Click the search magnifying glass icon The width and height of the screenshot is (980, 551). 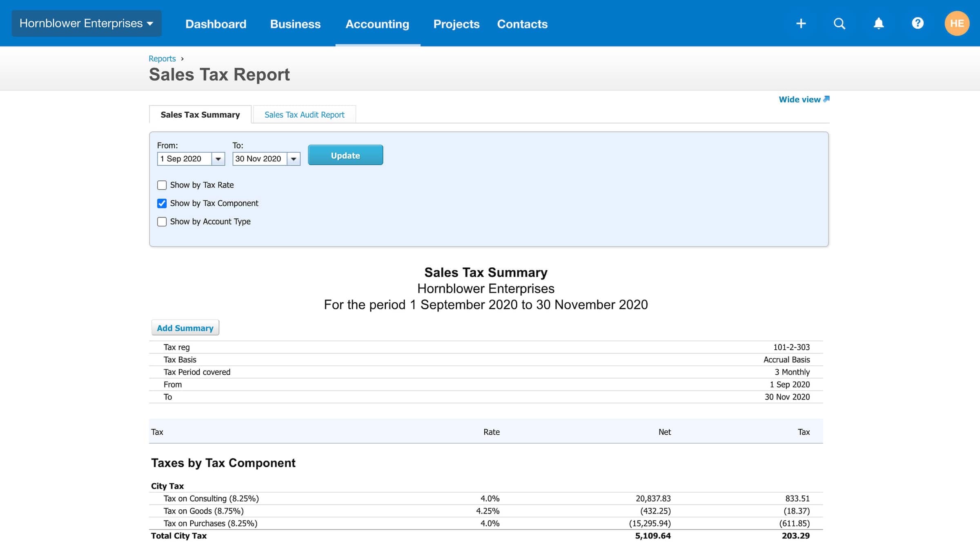coord(840,23)
